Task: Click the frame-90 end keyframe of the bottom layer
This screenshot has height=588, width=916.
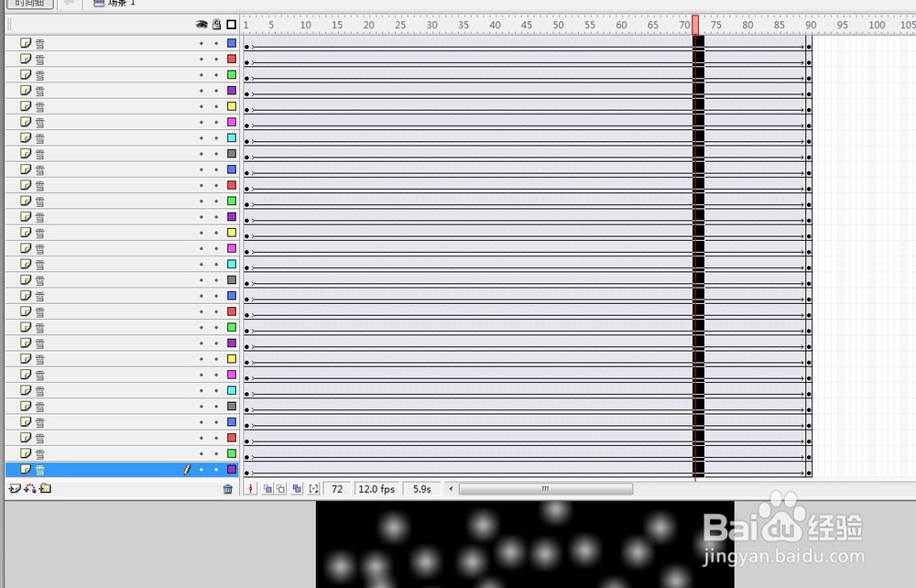Action: tap(809, 473)
